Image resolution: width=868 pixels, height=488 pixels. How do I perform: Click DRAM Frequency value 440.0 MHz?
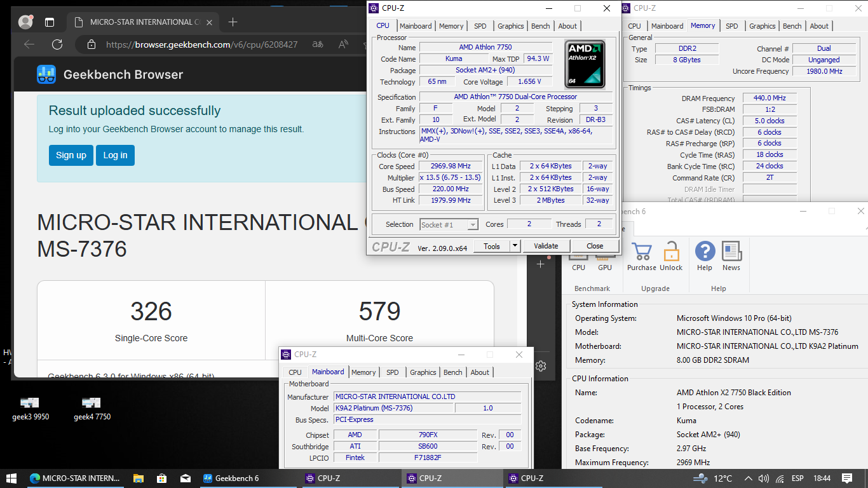click(x=770, y=98)
